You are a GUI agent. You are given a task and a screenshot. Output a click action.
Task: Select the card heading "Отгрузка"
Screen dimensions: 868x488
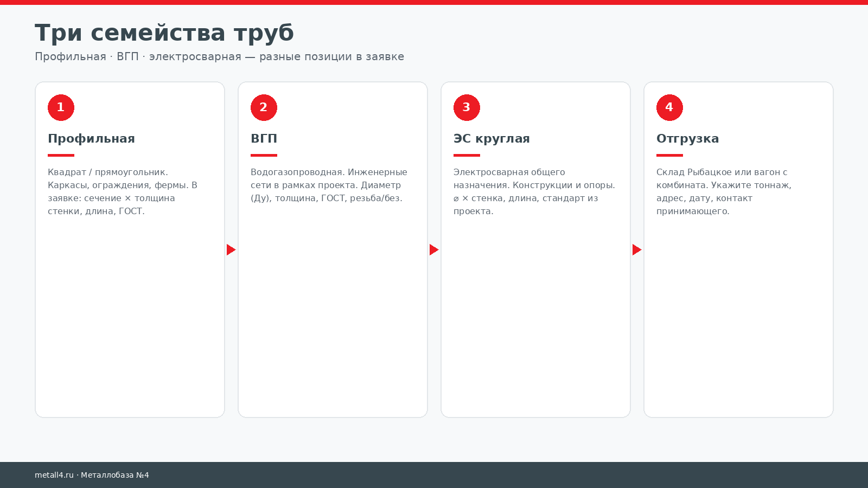pos(687,139)
